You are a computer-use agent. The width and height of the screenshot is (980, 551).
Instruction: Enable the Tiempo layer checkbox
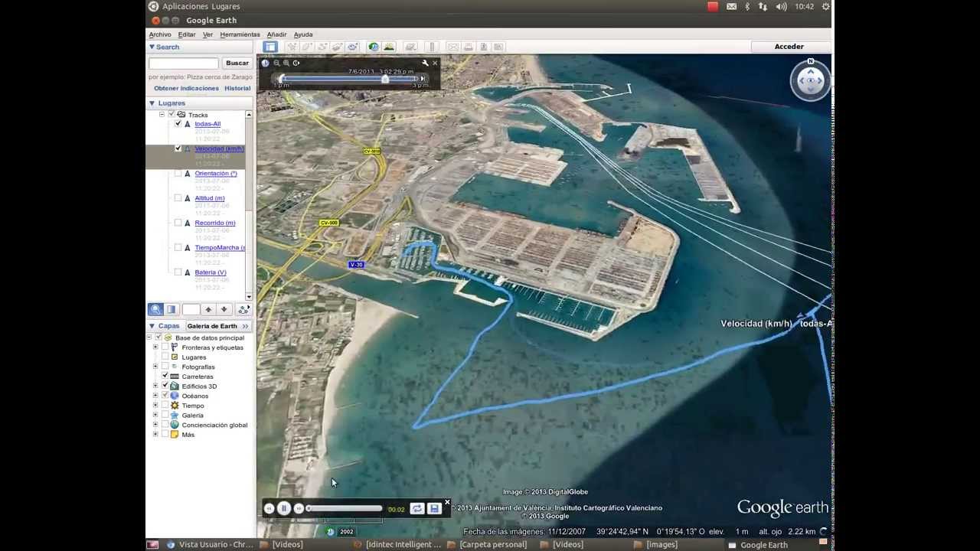(x=165, y=405)
